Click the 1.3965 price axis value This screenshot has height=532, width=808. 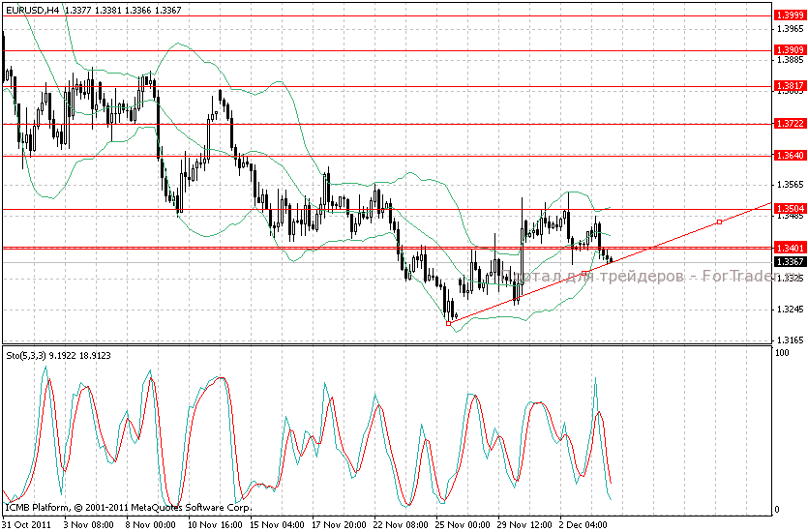pos(791,29)
